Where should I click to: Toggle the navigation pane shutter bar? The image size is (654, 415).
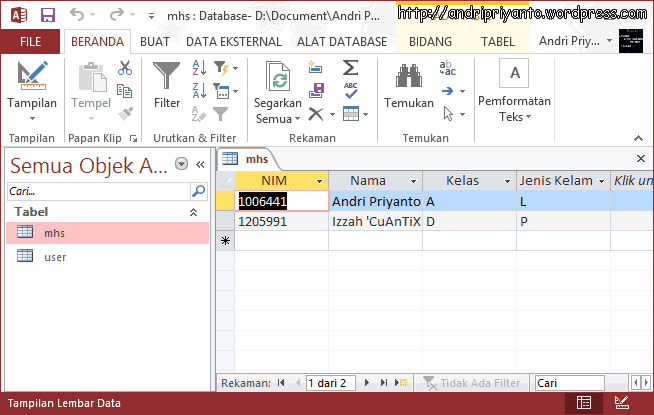click(200, 165)
